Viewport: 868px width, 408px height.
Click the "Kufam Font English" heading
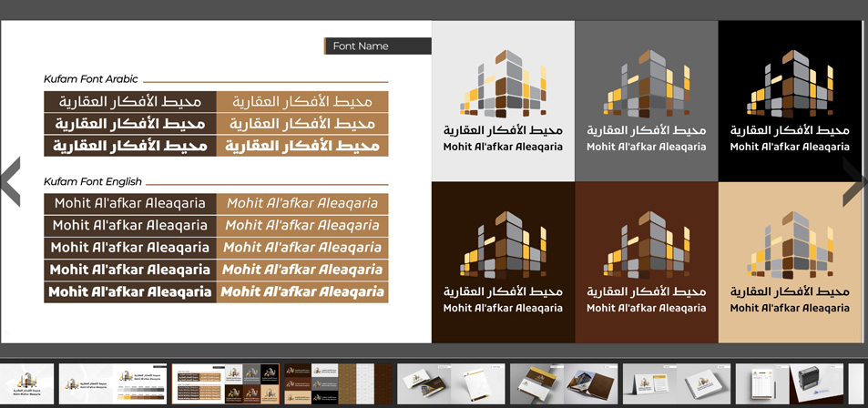[x=93, y=181]
